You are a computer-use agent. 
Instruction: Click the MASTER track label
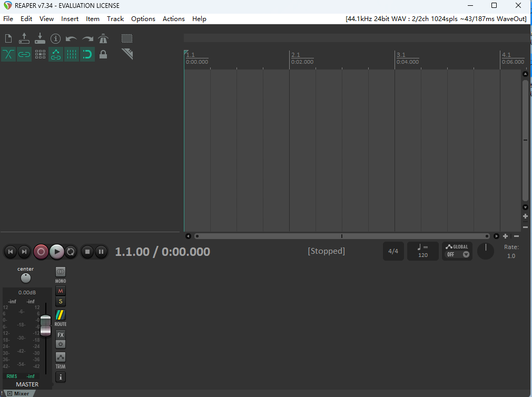pos(27,384)
